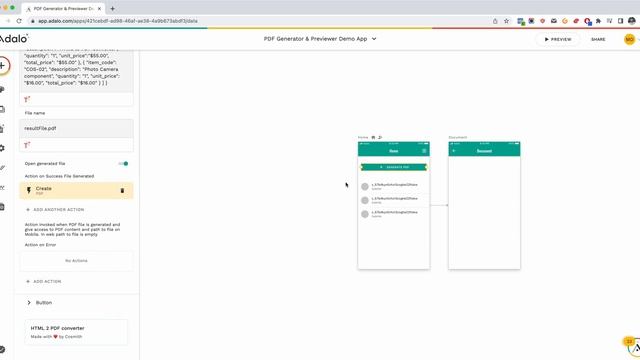
Task: Reload the page in the browser
Action: pos(19,21)
